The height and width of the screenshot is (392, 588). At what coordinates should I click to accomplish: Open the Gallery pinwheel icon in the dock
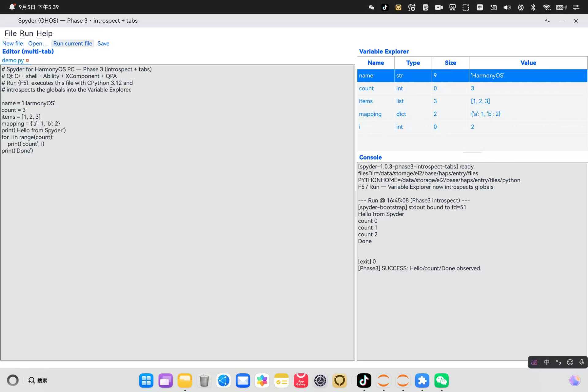click(262, 381)
